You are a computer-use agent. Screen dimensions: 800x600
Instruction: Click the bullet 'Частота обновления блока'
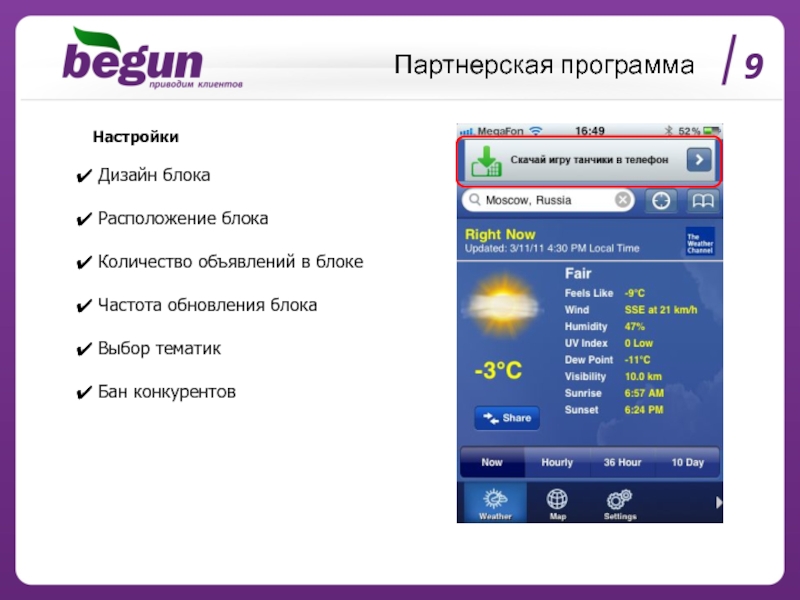207,305
